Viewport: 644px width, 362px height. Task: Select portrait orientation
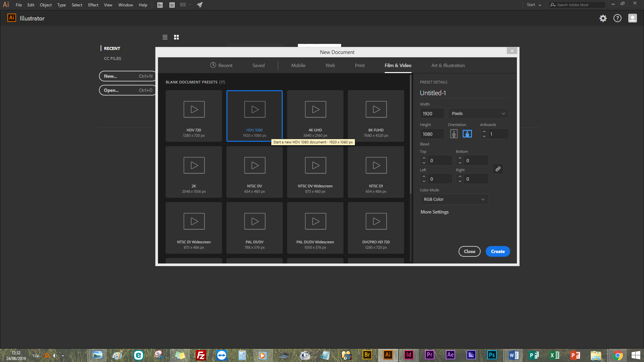coord(453,134)
